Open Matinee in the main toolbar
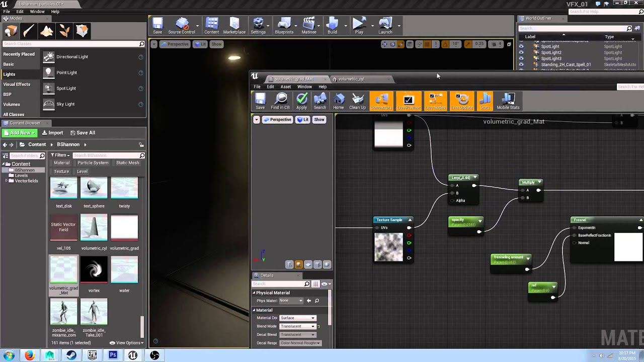Image resolution: width=644 pixels, height=362 pixels. [309, 26]
